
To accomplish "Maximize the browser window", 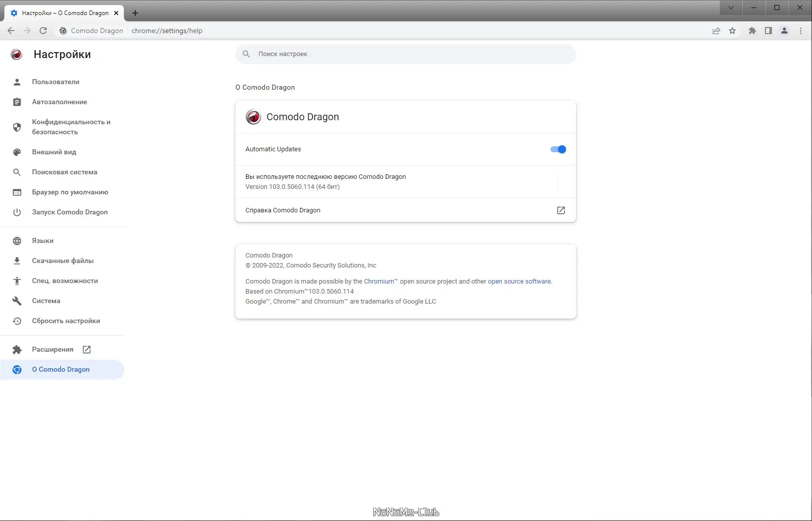I will coord(777,8).
